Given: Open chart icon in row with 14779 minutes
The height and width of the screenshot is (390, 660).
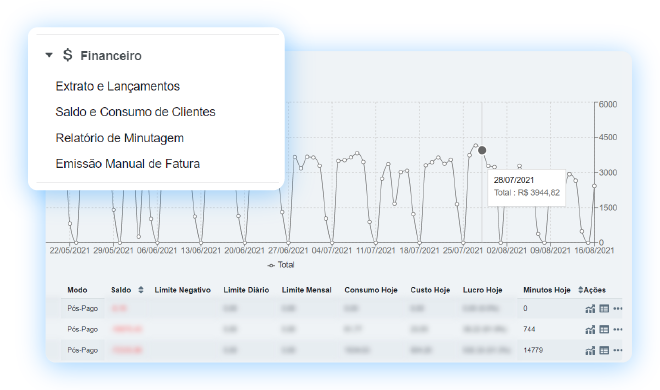Looking at the screenshot, I should point(590,350).
